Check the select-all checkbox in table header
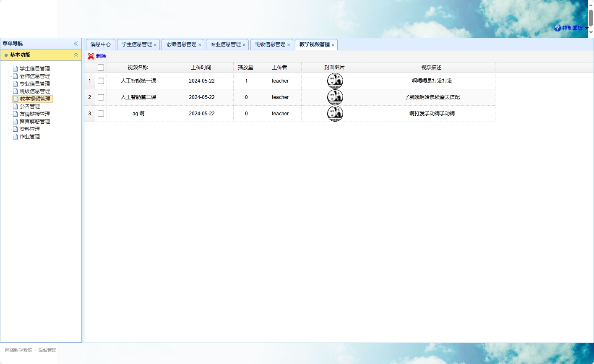 [101, 67]
